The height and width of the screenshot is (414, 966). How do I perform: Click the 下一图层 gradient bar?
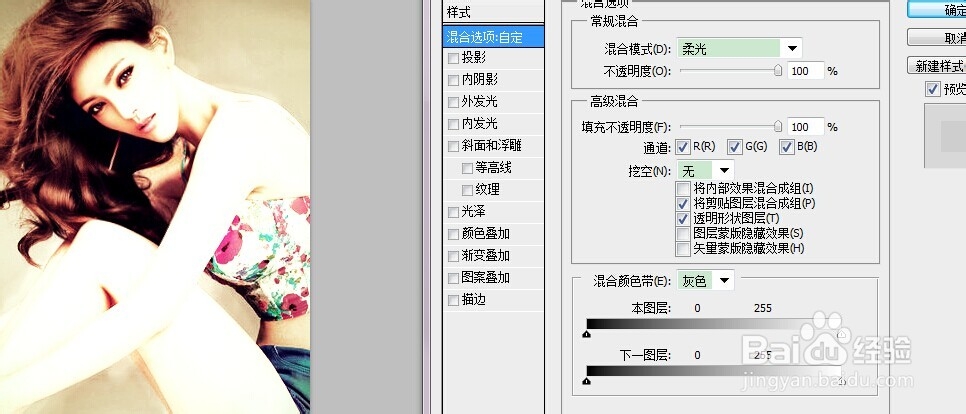point(714,371)
